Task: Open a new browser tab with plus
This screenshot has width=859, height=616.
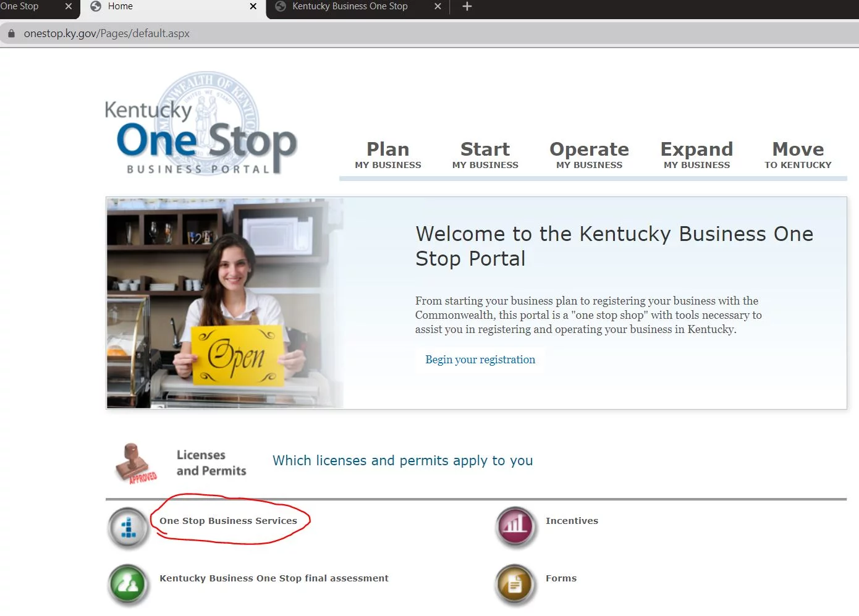Action: 467,6
